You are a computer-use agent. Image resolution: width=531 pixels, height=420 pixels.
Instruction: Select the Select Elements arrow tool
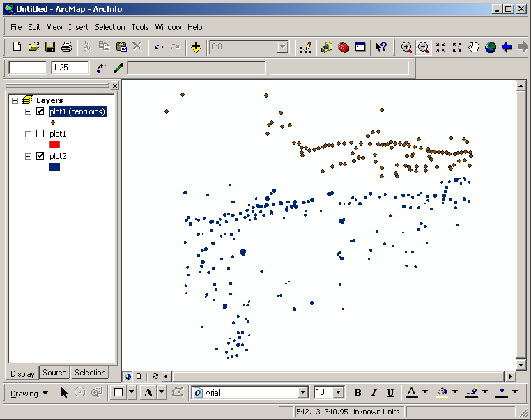pos(64,393)
